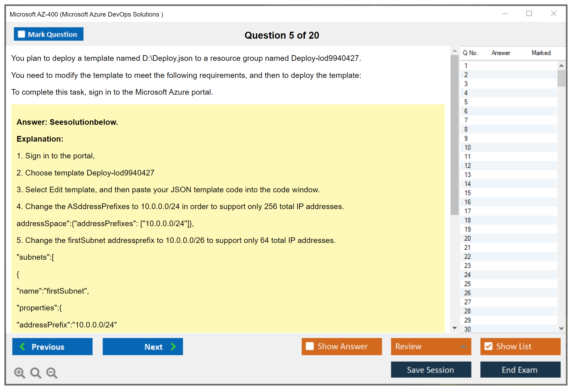This screenshot has height=392, width=574.
Task: Select question 10 in the list
Action: point(467,147)
